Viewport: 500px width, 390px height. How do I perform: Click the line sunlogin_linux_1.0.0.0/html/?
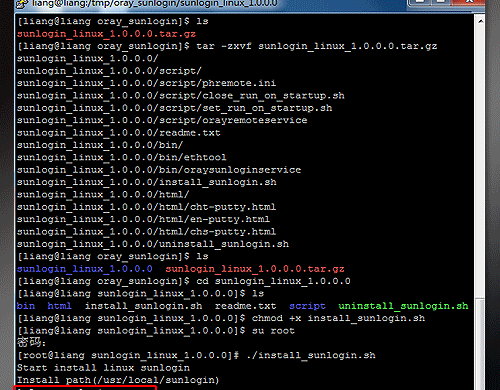coord(103,194)
